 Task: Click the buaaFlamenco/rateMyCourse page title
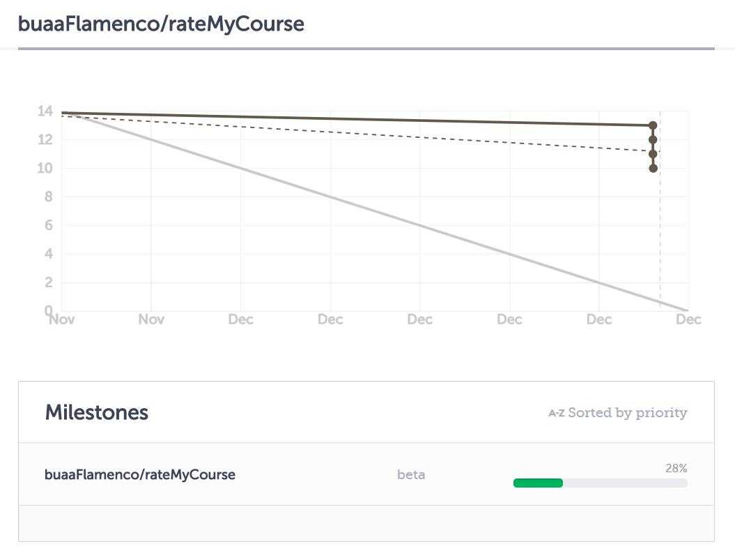click(x=161, y=24)
